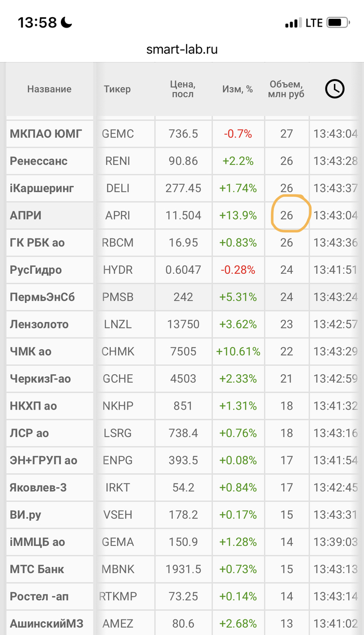Click the circled APRI volume value 26
Image resolution: width=364 pixels, height=635 pixels.
287,215
